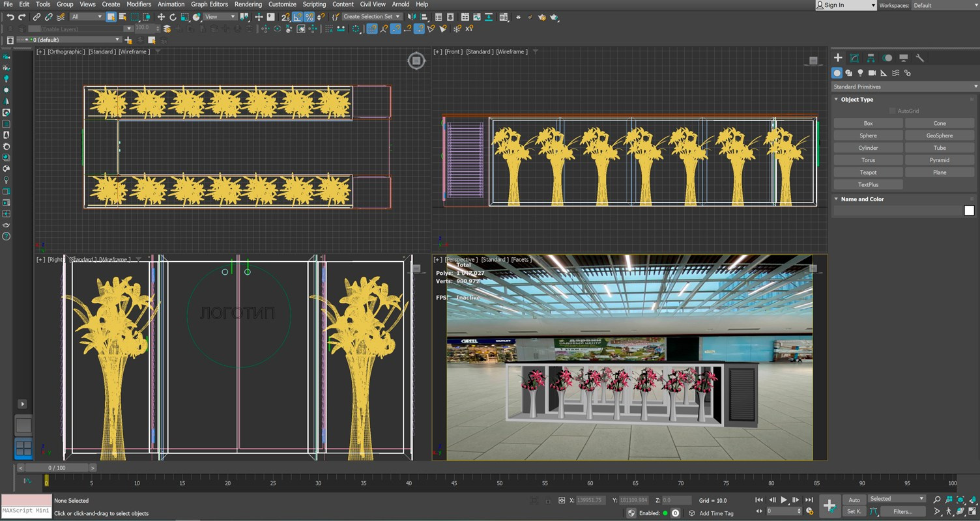Click the GeoSphere primitive button
The width and height of the screenshot is (980, 521).
[939, 135]
